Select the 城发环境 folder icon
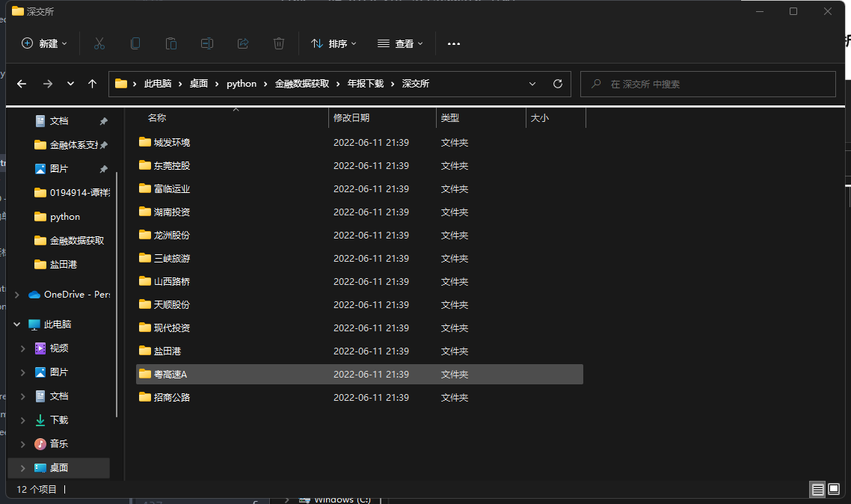The height and width of the screenshot is (504, 851). (x=144, y=142)
